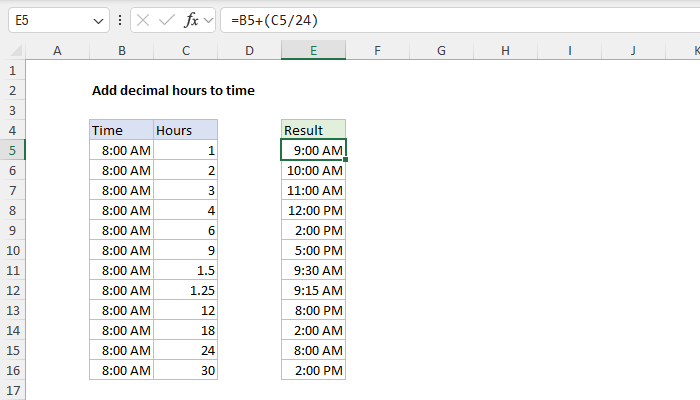Select the result cell 2:00 PM in row 16
700x400 pixels.
click(x=313, y=371)
